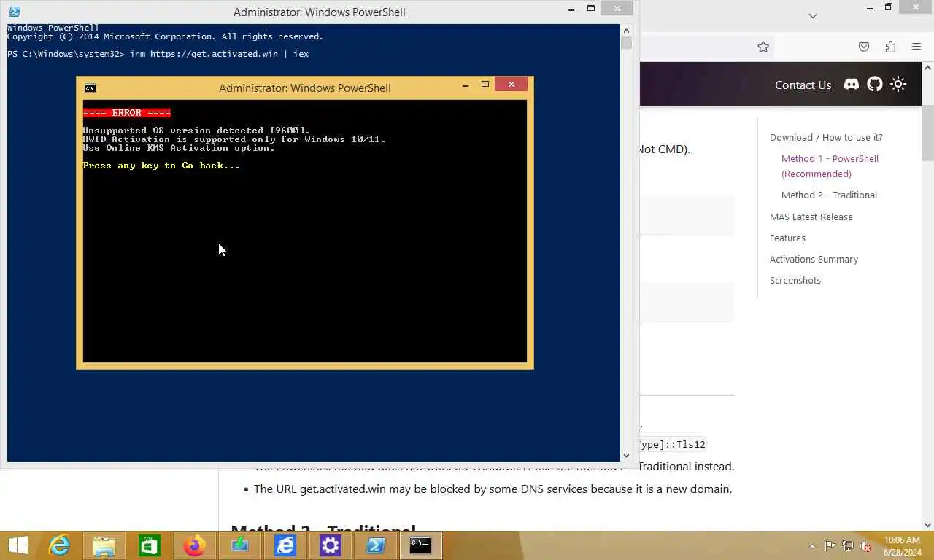Open the Firefox extensions puzzle icon

(x=890, y=47)
